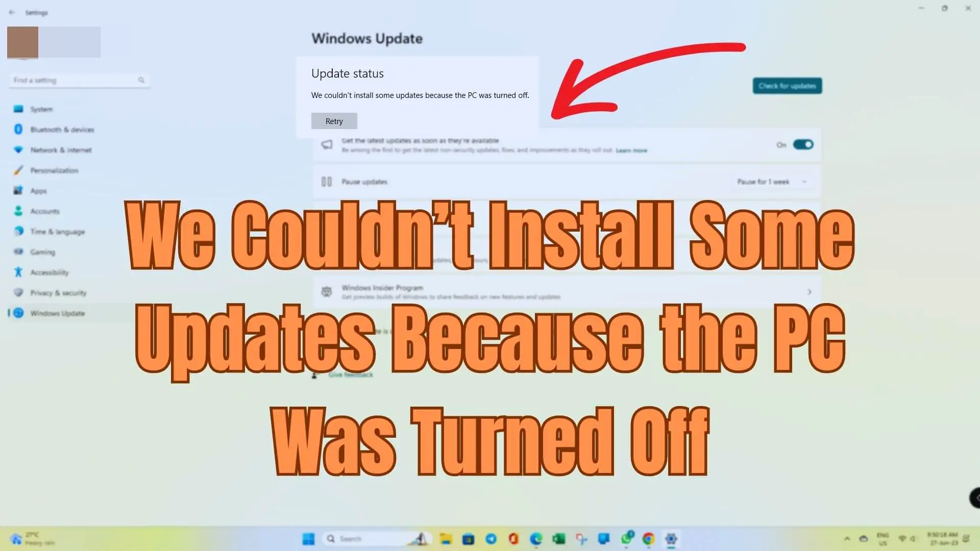
Task: Open Bluetooth & devices settings
Action: 61,129
